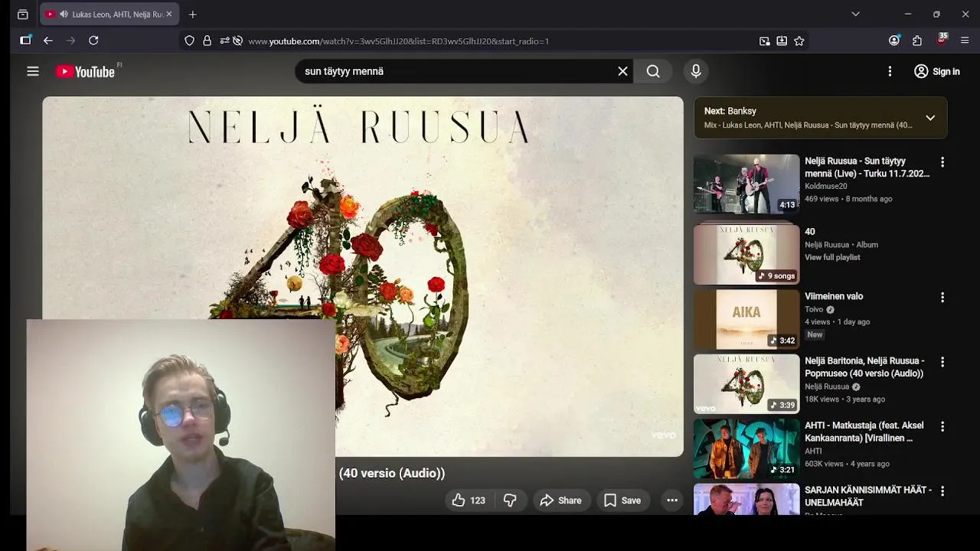Open the tracking protection shield icon

[189, 41]
